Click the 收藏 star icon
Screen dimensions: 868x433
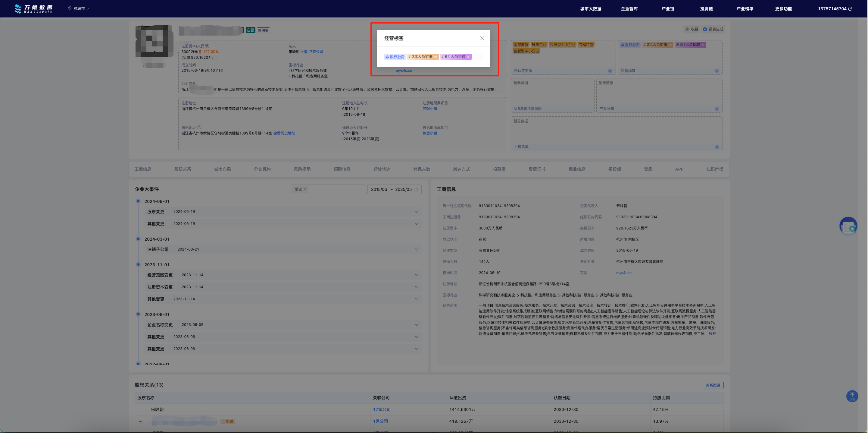pyautogui.click(x=687, y=29)
